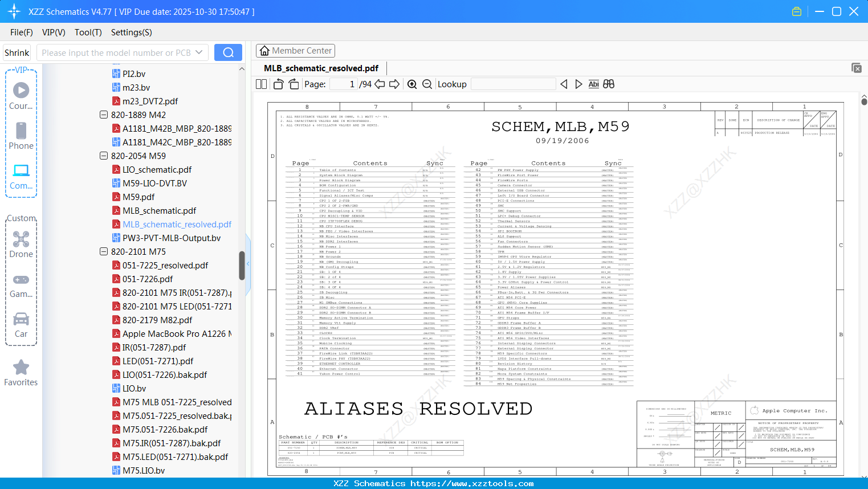
Task: Toggle the two-page layout view icon
Action: point(261,84)
